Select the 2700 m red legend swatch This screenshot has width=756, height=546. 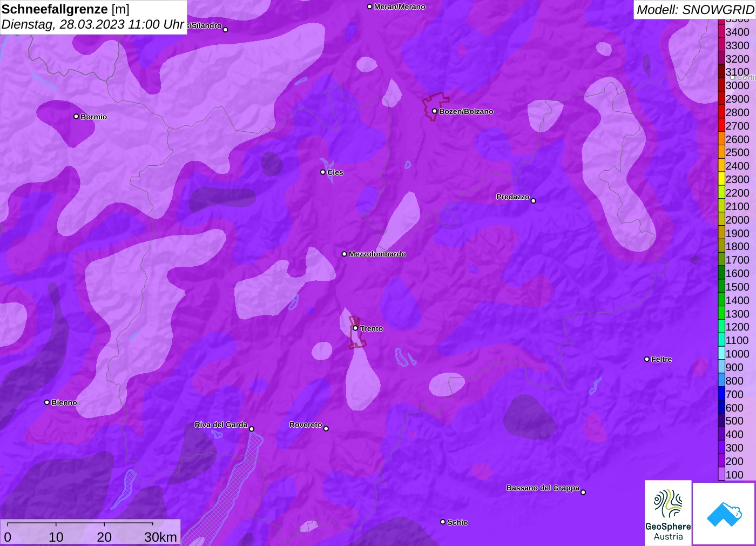click(x=721, y=126)
